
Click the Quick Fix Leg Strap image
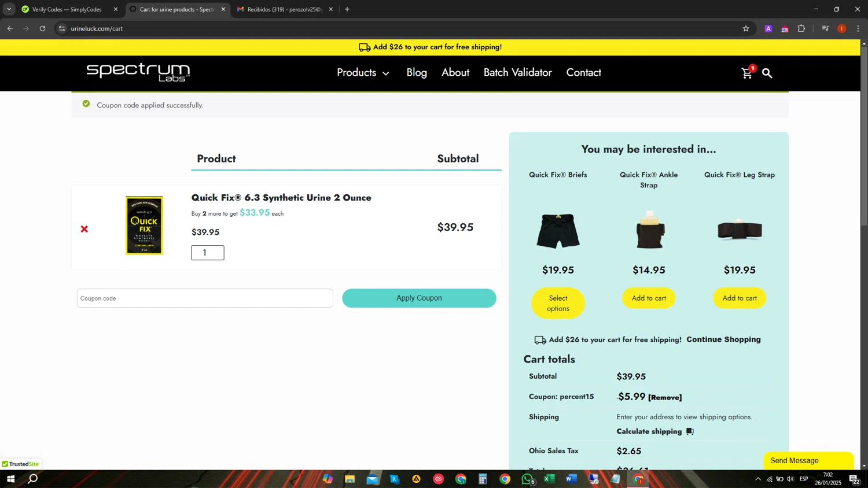point(740,230)
